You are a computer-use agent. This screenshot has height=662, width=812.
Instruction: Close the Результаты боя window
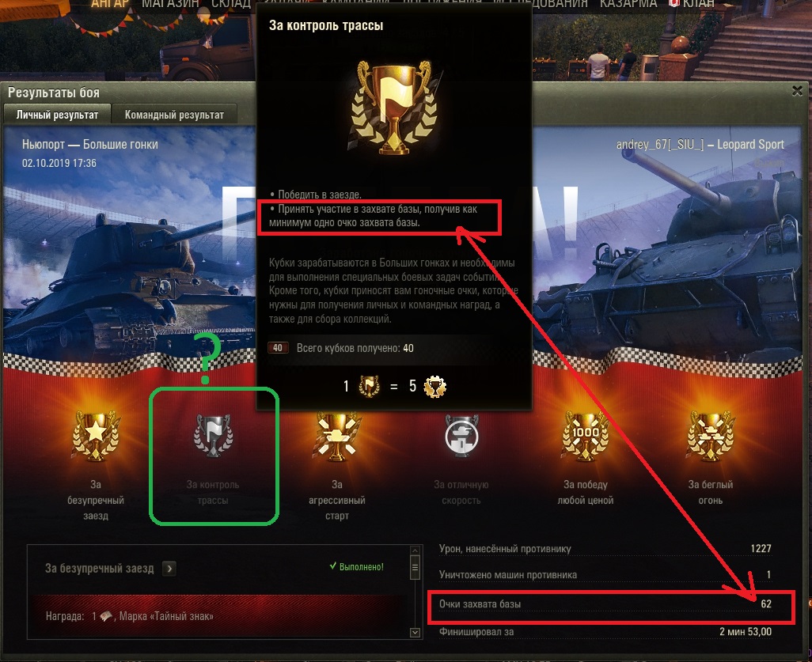click(798, 91)
